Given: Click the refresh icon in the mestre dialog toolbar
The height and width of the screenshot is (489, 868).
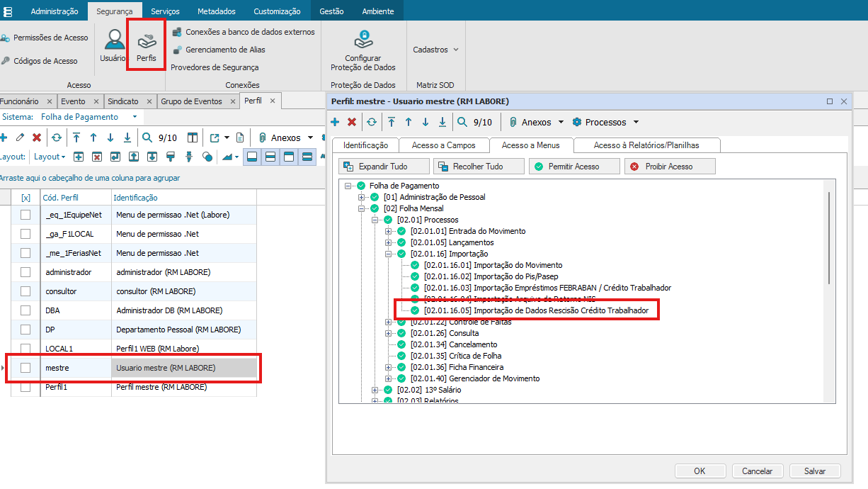Looking at the screenshot, I should pyautogui.click(x=372, y=122).
